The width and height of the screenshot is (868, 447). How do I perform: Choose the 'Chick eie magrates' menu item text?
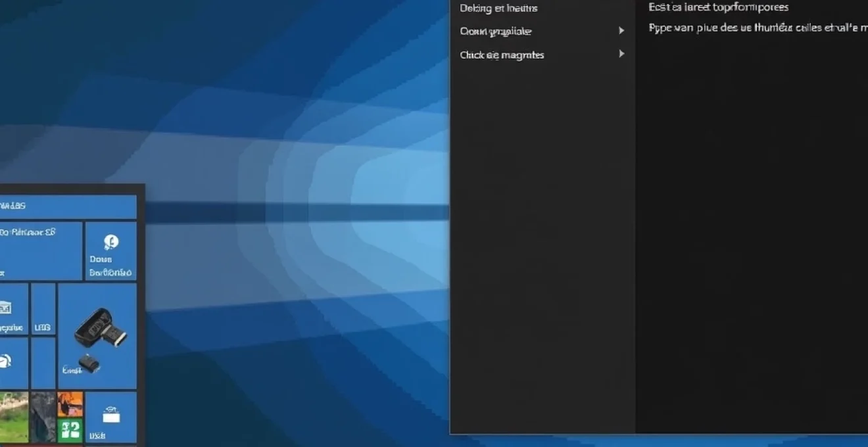coord(502,55)
